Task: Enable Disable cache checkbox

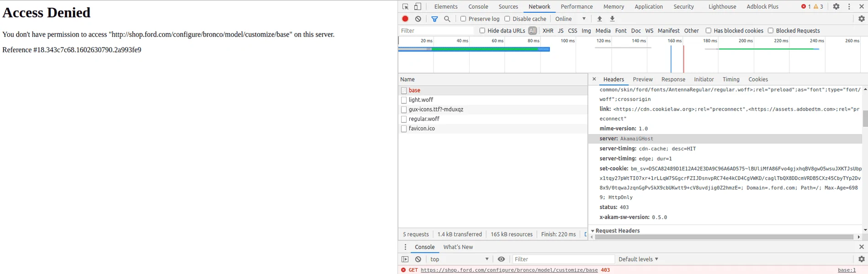Action: click(x=507, y=19)
